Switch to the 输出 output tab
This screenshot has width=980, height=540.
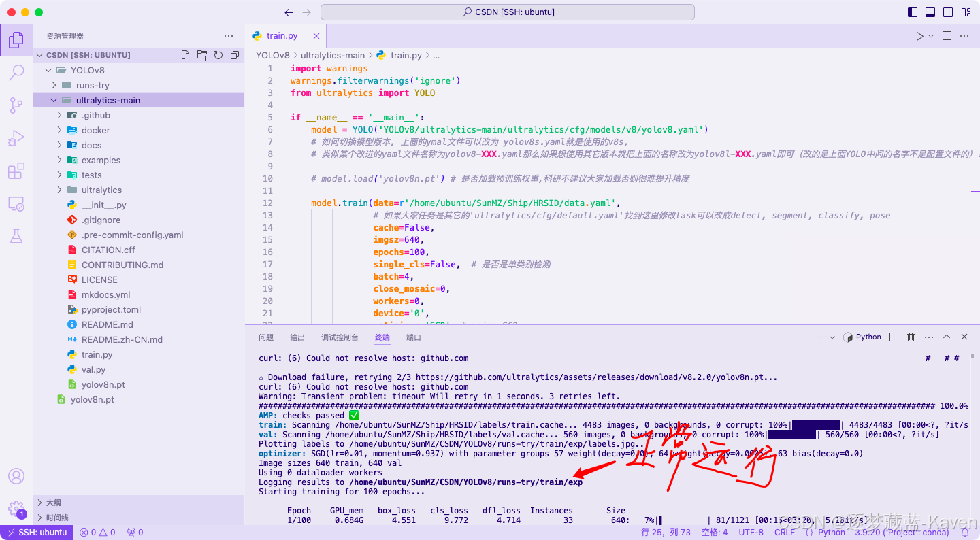pos(297,337)
